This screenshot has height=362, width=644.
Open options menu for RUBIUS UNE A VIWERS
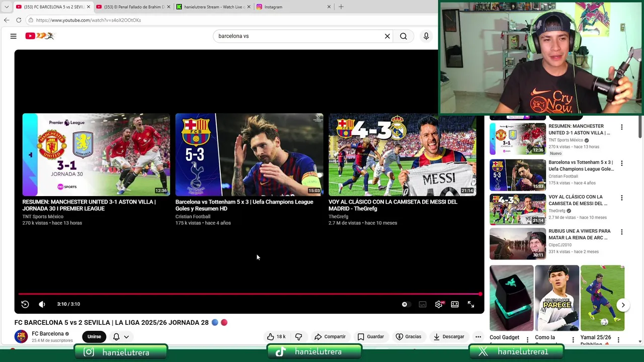[622, 232]
